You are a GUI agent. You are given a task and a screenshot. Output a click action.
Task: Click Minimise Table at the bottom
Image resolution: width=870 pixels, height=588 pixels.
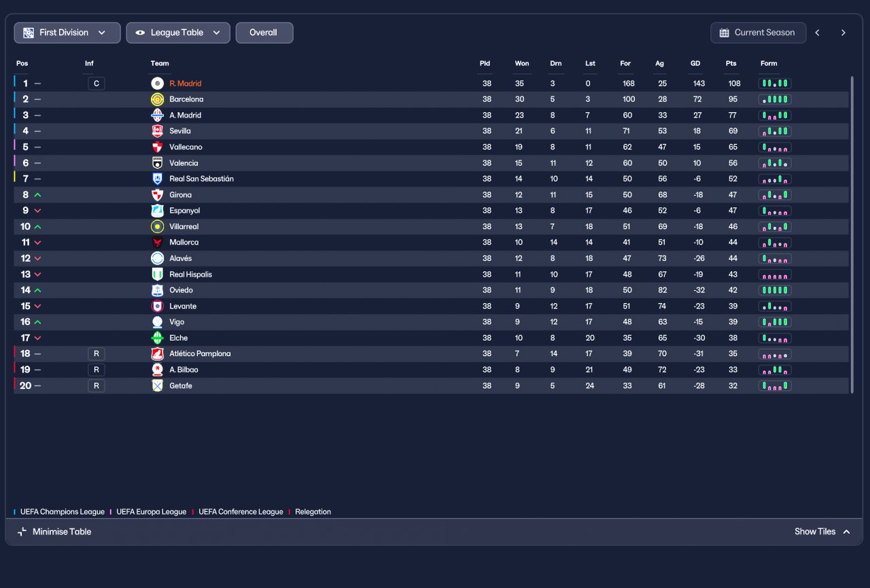[54, 532]
